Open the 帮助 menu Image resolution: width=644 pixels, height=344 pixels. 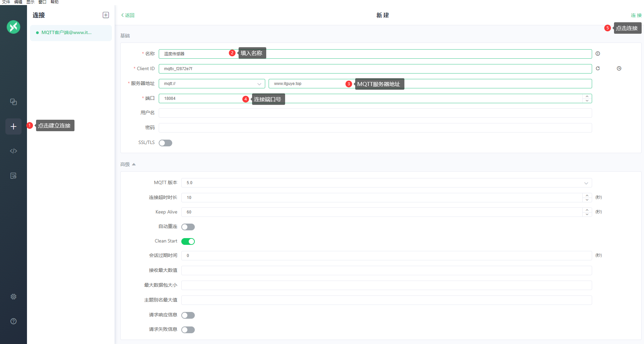[x=55, y=2]
